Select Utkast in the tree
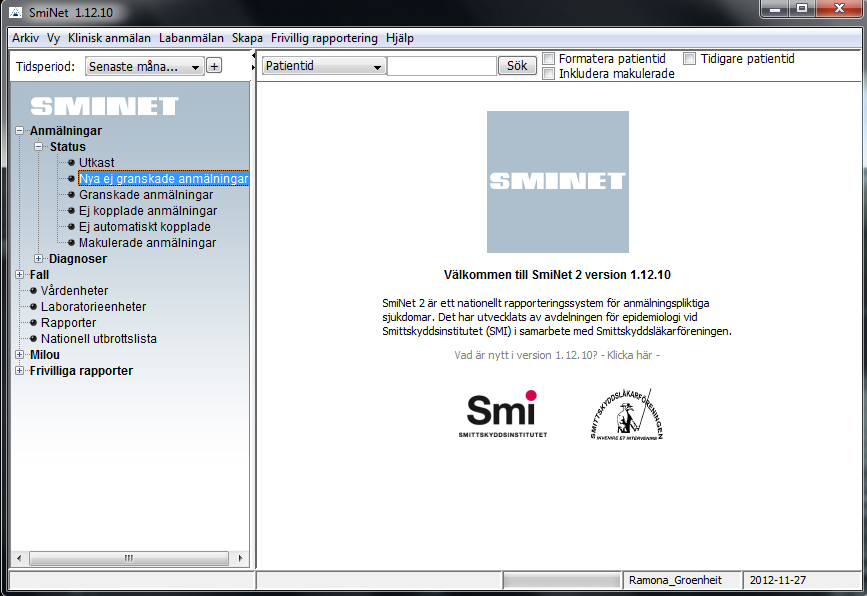 (x=96, y=163)
